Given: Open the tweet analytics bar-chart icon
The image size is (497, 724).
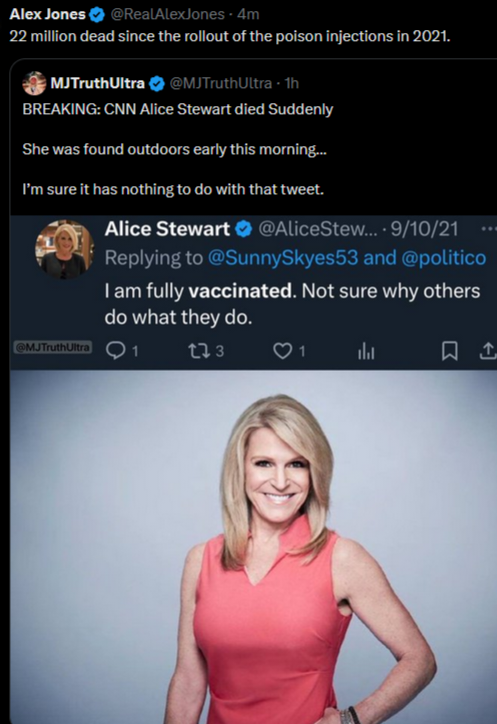Looking at the screenshot, I should pyautogui.click(x=366, y=352).
